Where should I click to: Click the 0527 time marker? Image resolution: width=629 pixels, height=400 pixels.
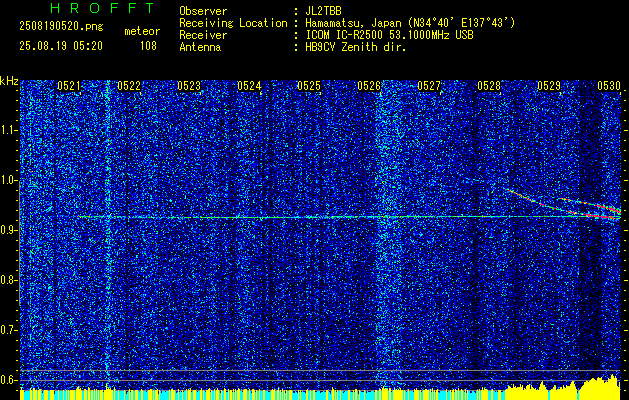429,86
